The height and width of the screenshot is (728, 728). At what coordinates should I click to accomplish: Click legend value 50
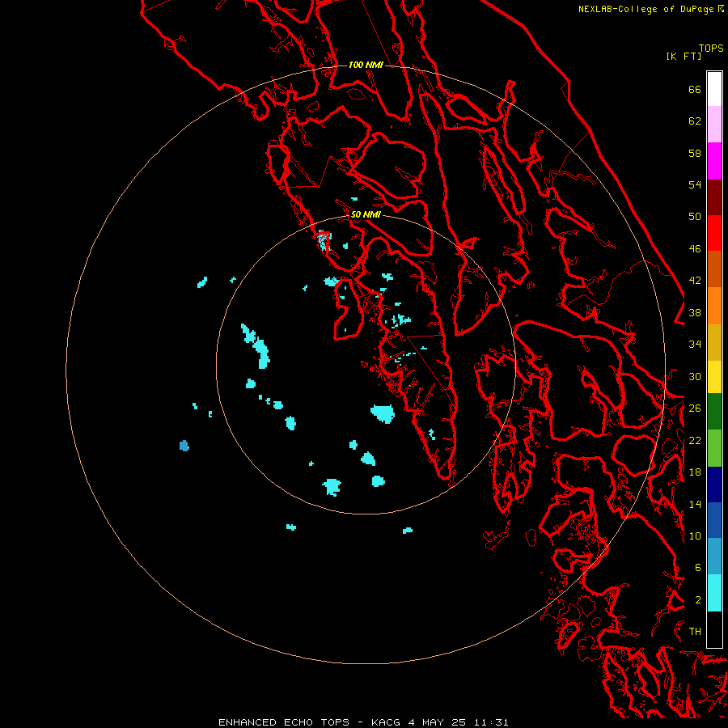(x=695, y=217)
